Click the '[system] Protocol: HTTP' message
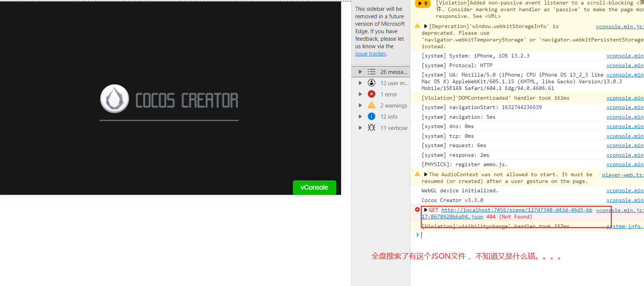 (x=457, y=65)
